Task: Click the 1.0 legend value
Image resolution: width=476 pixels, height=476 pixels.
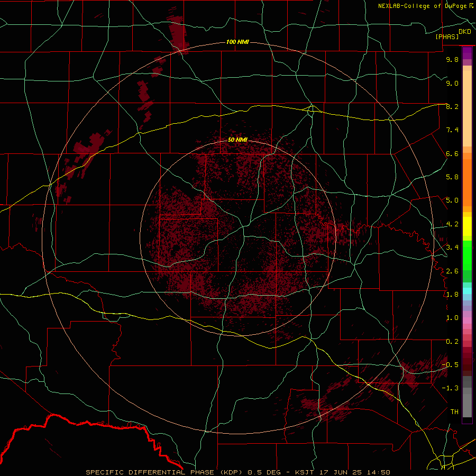Action: click(x=452, y=318)
